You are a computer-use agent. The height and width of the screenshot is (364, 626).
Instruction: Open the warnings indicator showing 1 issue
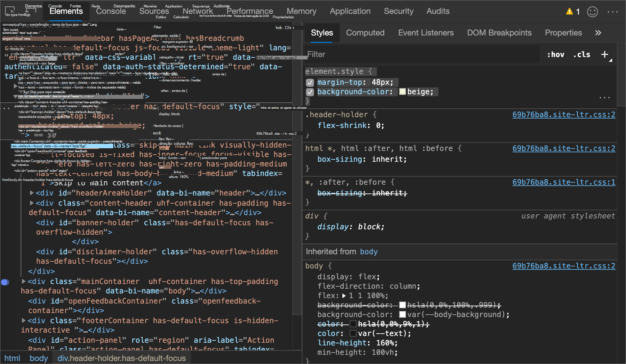pyautogui.click(x=573, y=12)
